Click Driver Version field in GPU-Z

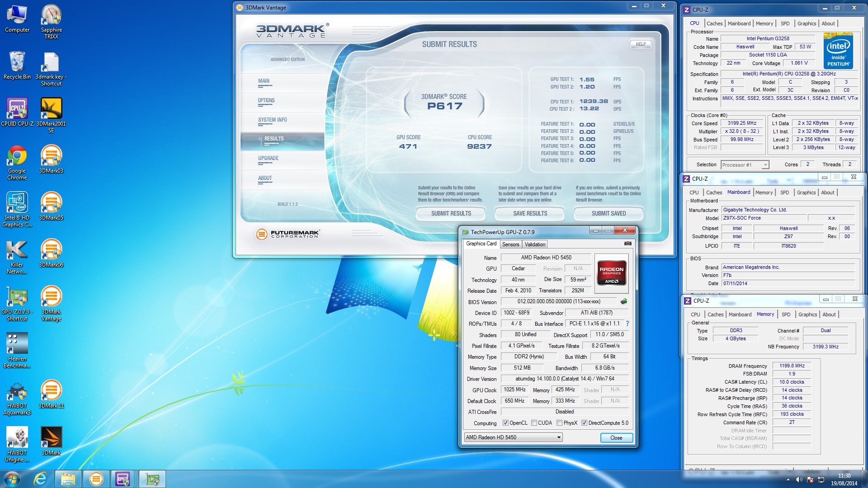click(x=564, y=379)
